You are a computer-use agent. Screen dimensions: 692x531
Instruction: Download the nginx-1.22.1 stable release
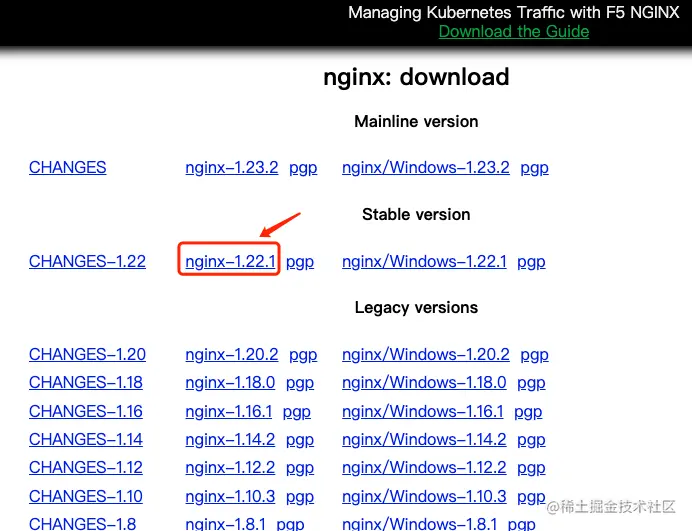click(x=230, y=261)
